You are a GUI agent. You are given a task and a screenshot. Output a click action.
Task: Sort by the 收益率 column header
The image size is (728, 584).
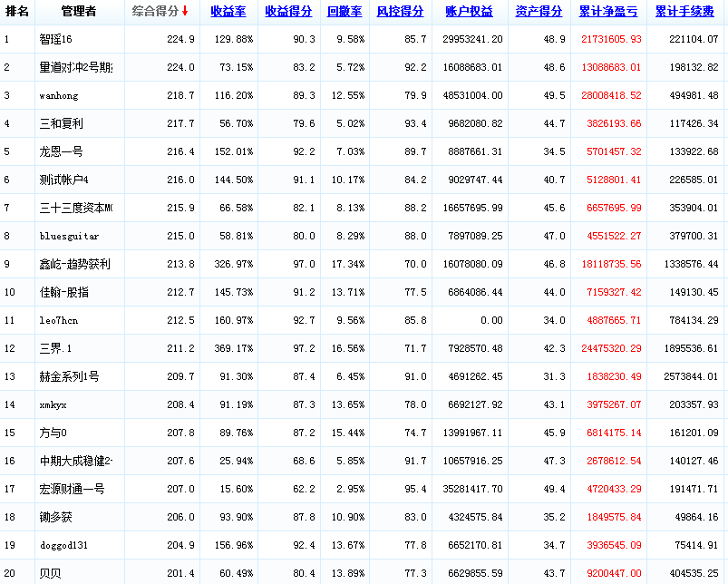[x=228, y=12]
